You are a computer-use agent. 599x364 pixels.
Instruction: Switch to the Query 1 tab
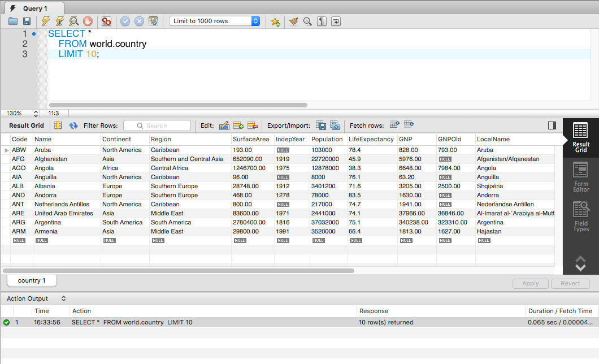(x=34, y=8)
